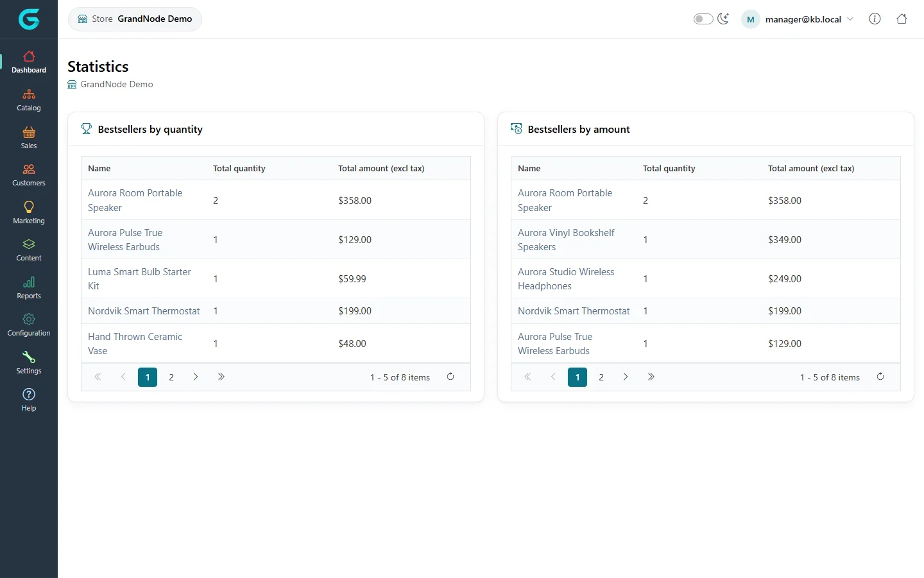Toggle the dark mode switch
The height and width of the screenshot is (578, 924).
pos(703,19)
